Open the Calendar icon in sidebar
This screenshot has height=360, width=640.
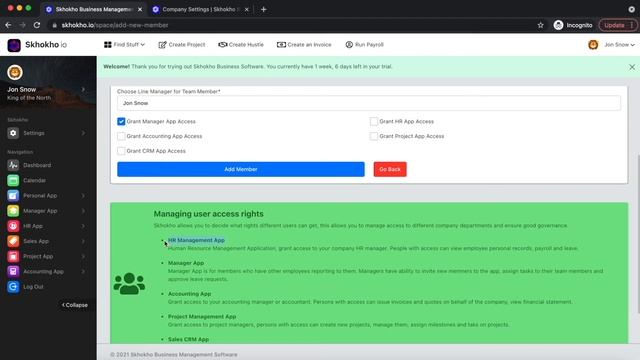pyautogui.click(x=13, y=180)
